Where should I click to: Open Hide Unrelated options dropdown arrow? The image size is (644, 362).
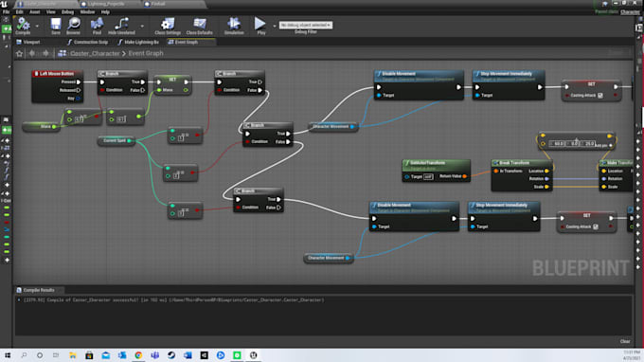pos(142,26)
